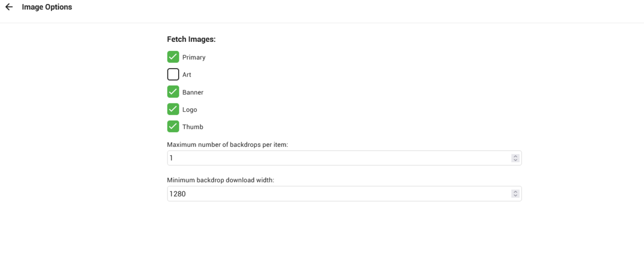Increase maximum backdrops using the up arrow

click(515, 156)
